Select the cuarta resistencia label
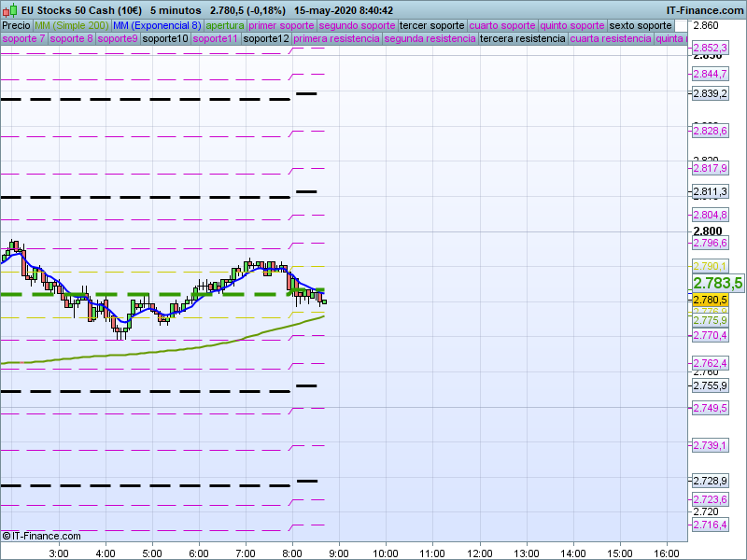The height and width of the screenshot is (560, 747). tap(611, 39)
